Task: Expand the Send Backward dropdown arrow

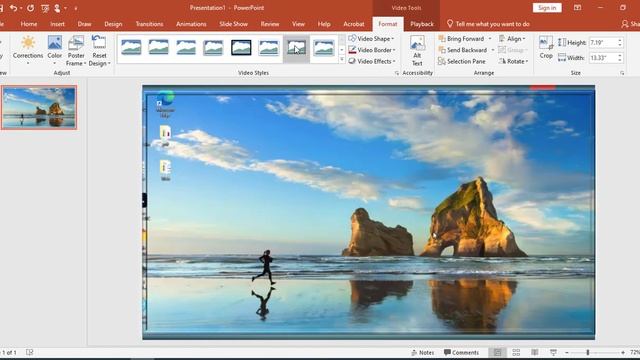Action: click(x=492, y=50)
